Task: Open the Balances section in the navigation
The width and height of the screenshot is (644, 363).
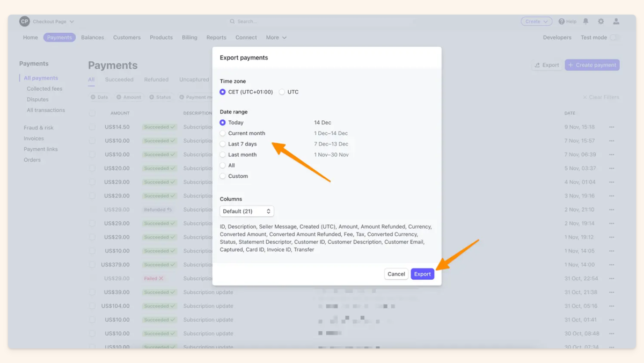Action: tap(92, 38)
